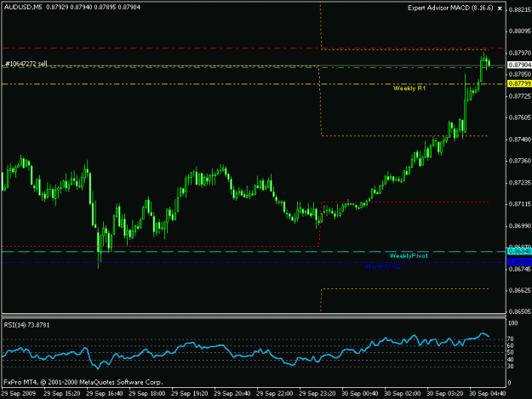The width and height of the screenshot is (532, 399).
Task: Click the RSI(14) 73.8781 indicator label
Action: coord(26,325)
